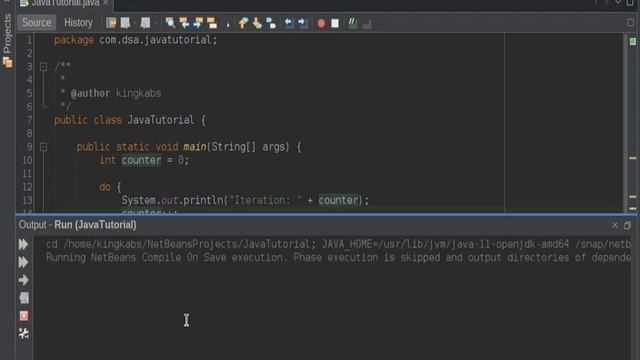Click 'Running NetBeans Compile On Save' output line

(x=338, y=258)
